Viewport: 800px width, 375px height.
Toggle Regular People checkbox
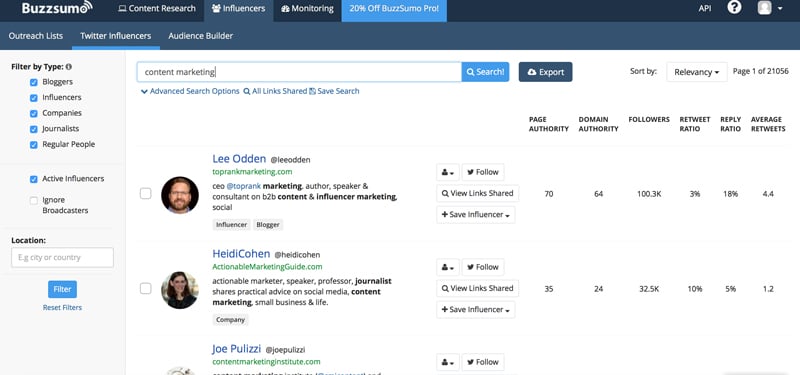pos(34,145)
